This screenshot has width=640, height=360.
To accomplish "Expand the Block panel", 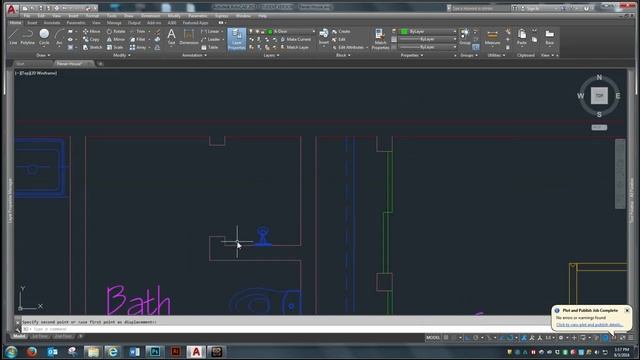I will (x=343, y=55).
